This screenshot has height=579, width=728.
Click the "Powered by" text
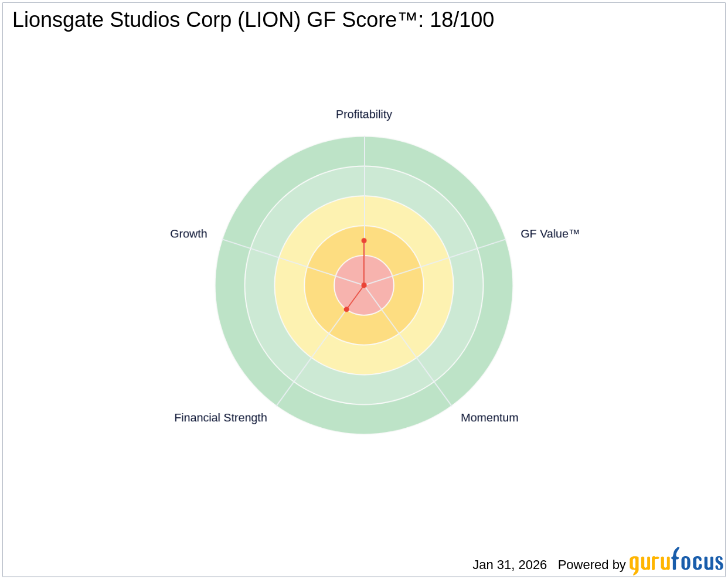pos(591,565)
